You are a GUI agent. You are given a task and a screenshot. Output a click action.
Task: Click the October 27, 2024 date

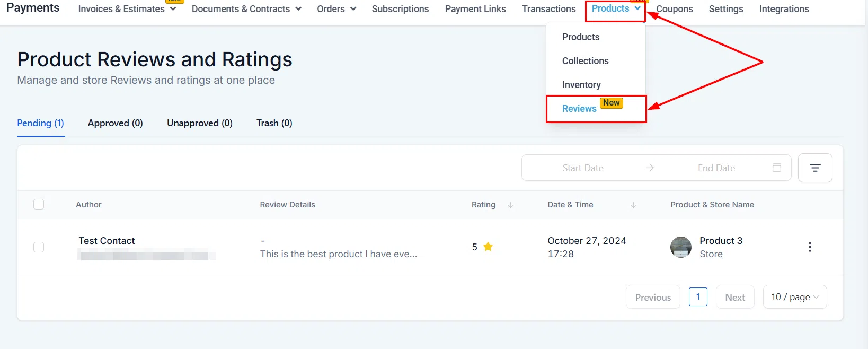(x=587, y=241)
